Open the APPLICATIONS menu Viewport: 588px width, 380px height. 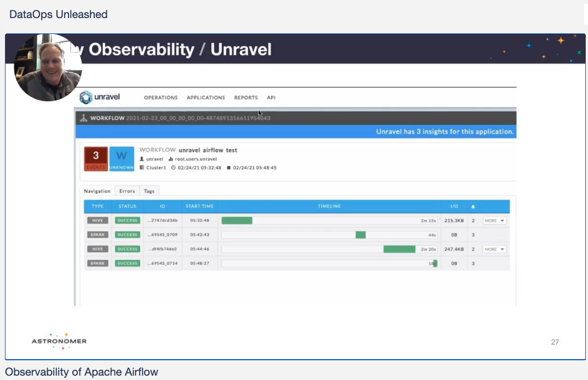tap(206, 97)
